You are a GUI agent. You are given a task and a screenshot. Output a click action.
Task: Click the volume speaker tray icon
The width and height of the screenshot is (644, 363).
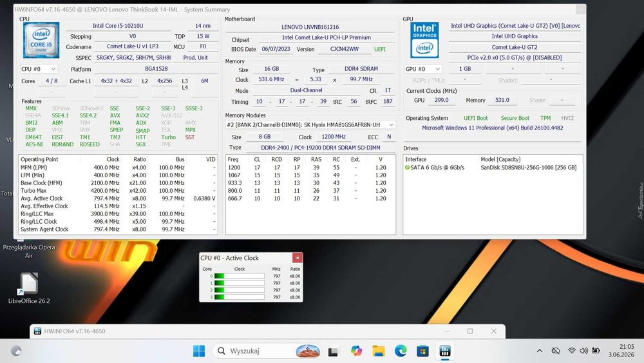[583, 351]
